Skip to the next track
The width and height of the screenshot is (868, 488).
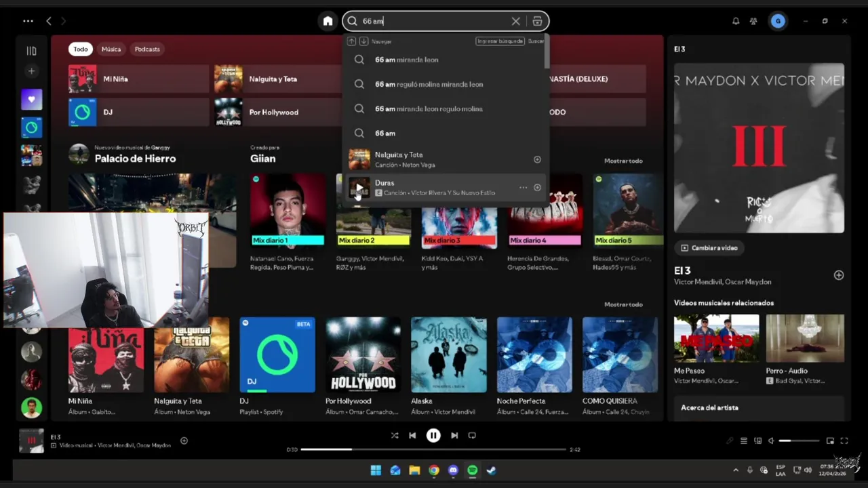coord(454,436)
